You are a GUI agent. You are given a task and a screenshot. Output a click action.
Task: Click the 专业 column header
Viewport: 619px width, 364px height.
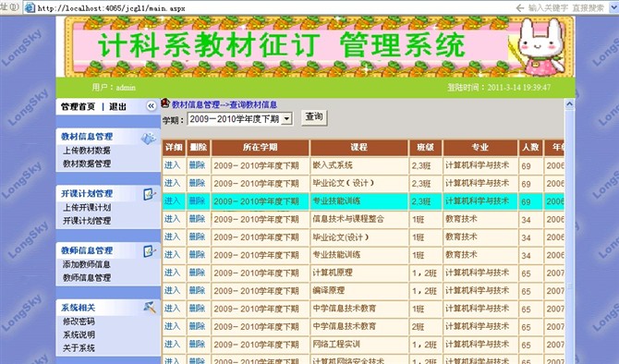tap(480, 148)
